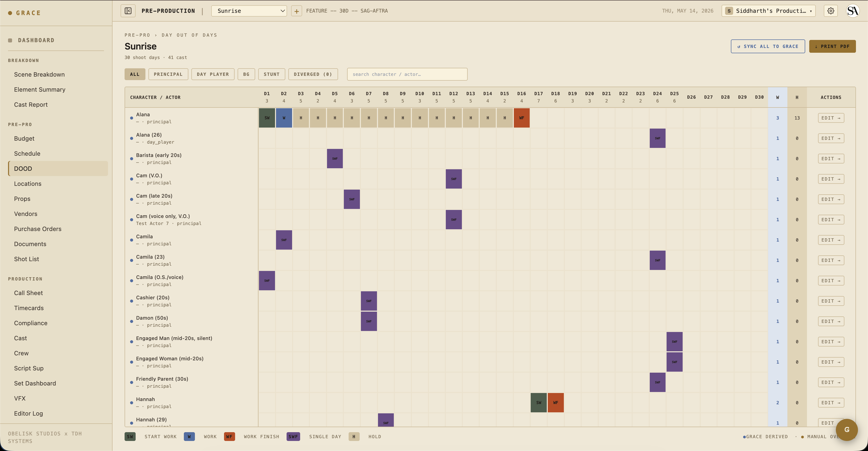Add new project with plus icon

(297, 11)
